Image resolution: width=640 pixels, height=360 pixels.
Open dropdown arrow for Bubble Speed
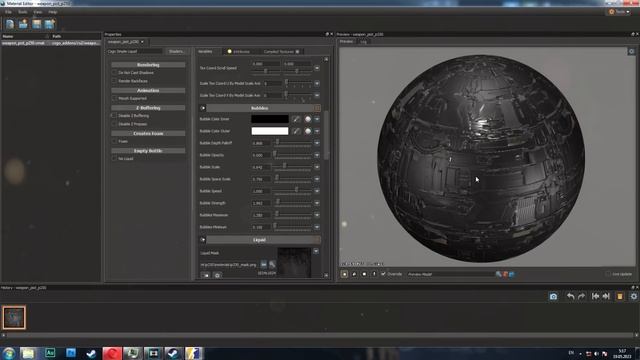[x=317, y=191]
